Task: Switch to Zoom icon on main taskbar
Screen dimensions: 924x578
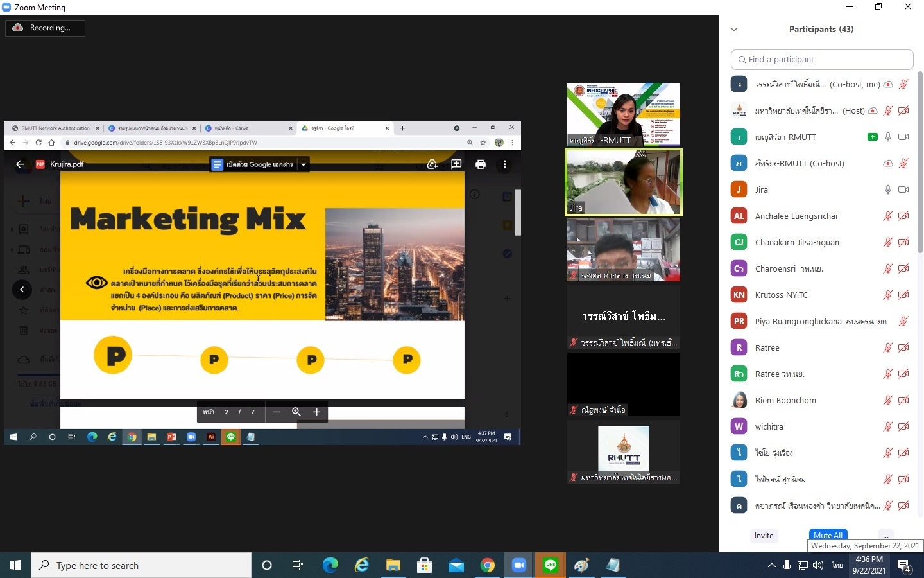Action: (x=518, y=565)
